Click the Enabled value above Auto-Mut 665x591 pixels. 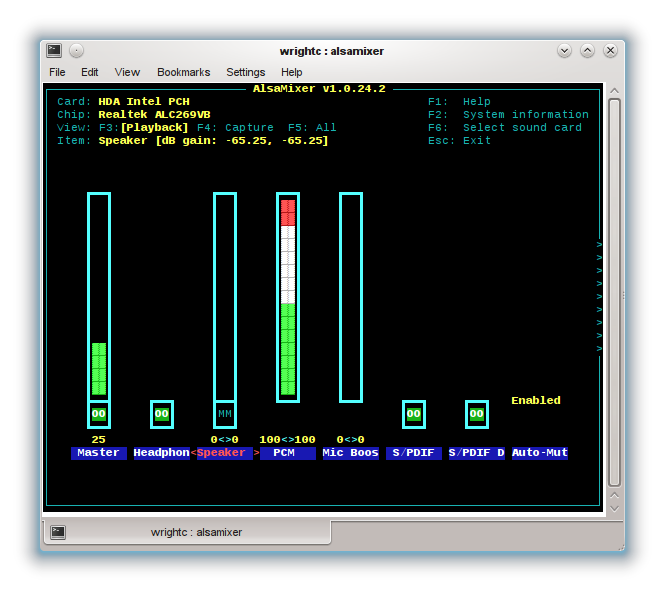[536, 401]
